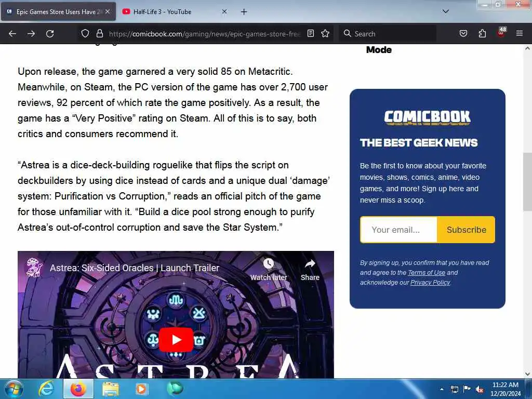The image size is (532, 399).
Task: Open the Action Center flag icon
Action: [467, 389]
